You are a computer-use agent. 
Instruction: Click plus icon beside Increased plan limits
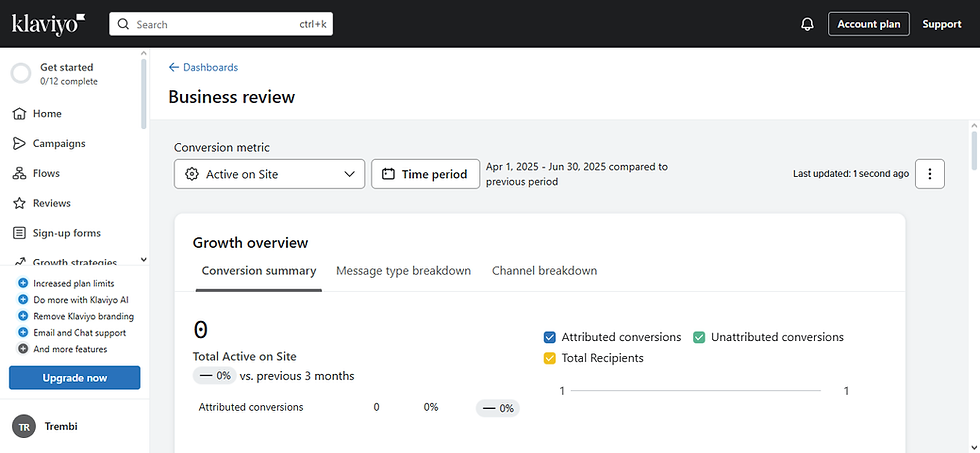23,283
